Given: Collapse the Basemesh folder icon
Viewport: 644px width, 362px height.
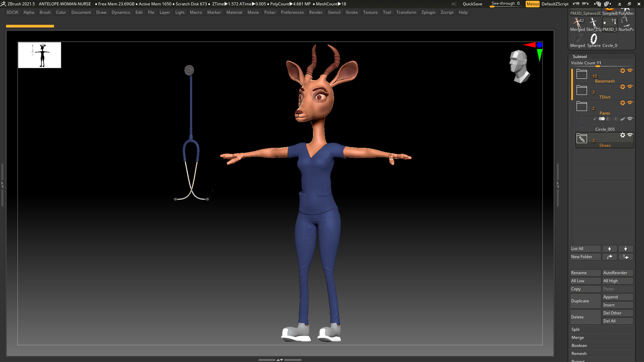Looking at the screenshot, I should click(582, 74).
